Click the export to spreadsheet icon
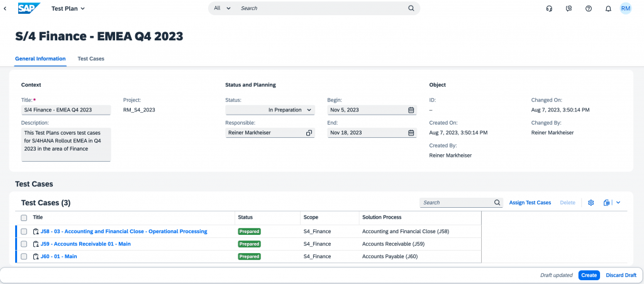644x284 pixels. pyautogui.click(x=607, y=203)
